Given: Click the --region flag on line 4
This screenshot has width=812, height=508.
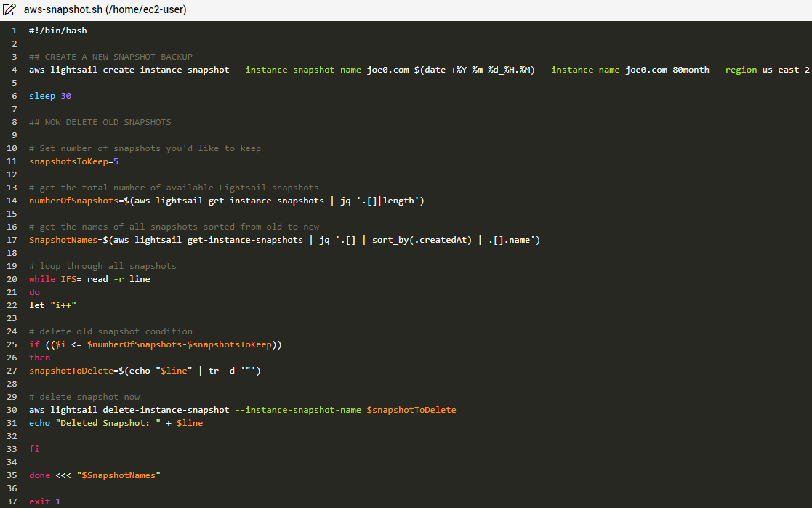Looking at the screenshot, I should [736, 70].
